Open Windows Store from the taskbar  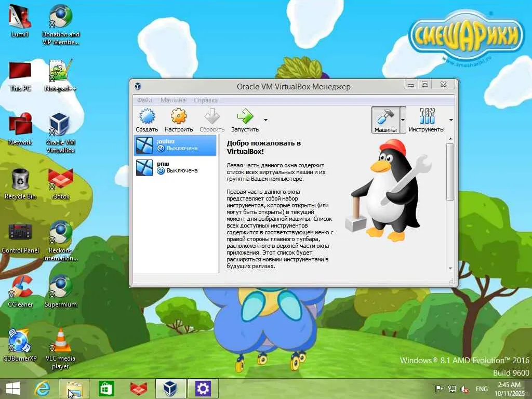pyautogui.click(x=106, y=389)
